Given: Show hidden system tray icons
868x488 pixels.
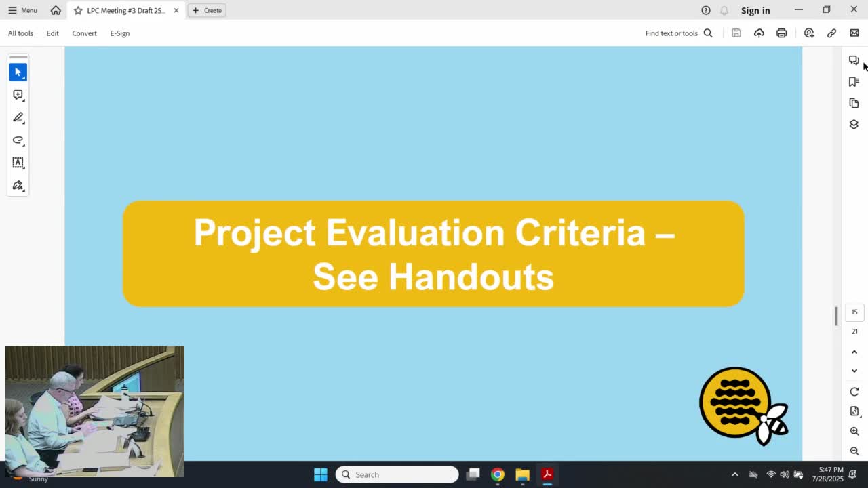Looking at the screenshot, I should [x=735, y=474].
